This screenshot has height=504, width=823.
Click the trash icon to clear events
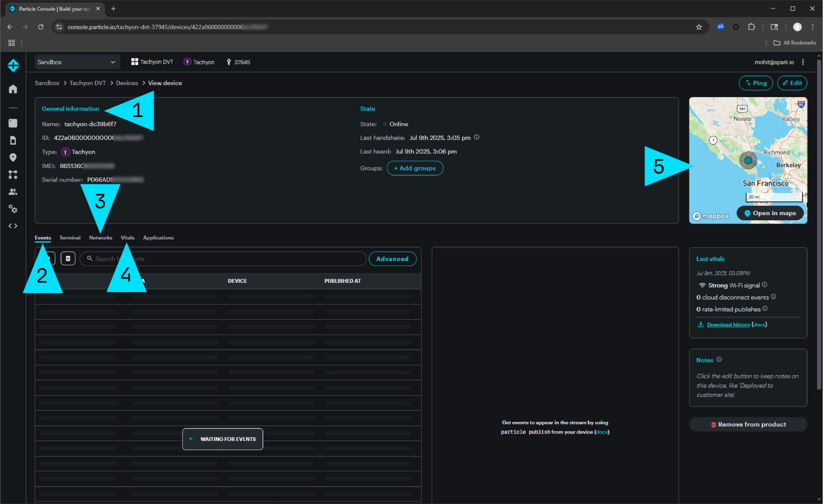click(x=68, y=259)
